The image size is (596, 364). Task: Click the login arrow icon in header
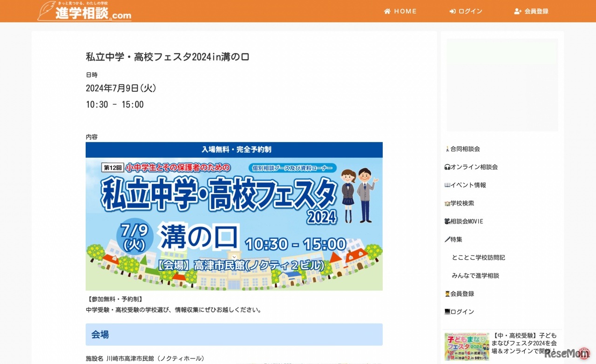pyautogui.click(x=452, y=11)
